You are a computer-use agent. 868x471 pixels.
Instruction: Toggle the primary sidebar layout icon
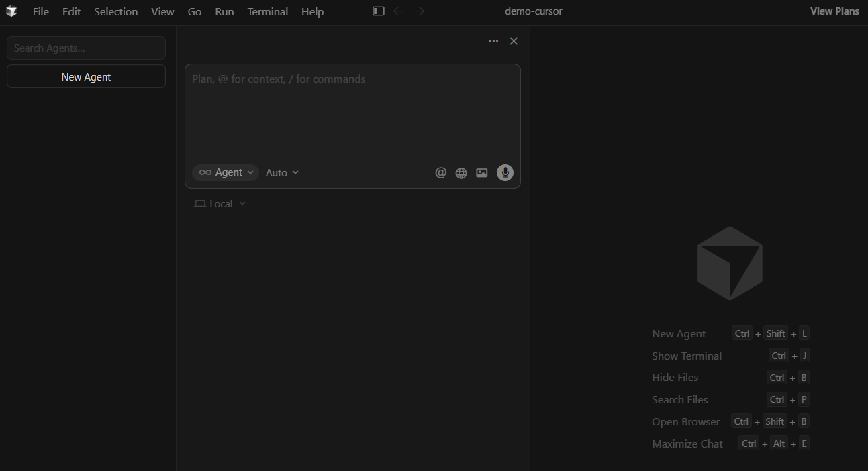tap(378, 11)
